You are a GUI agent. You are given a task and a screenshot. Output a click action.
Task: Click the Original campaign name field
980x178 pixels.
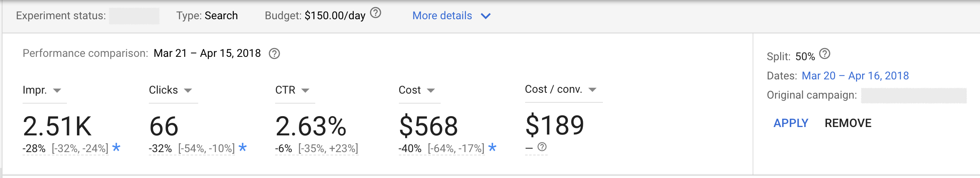[914, 95]
